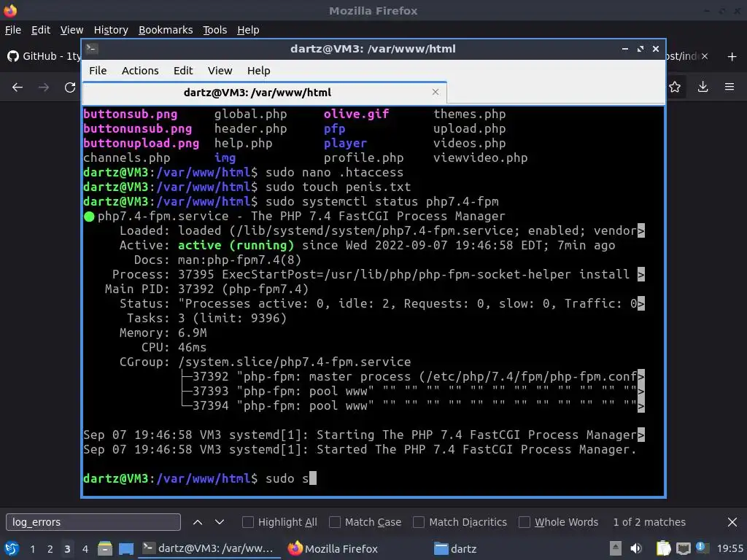747x560 pixels.
Task: Open terminal Help menu
Action: click(258, 71)
